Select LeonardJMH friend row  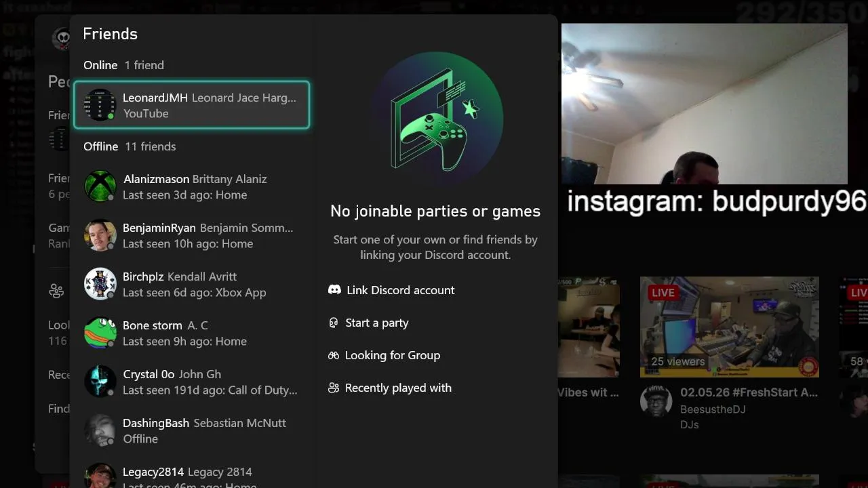[191, 105]
